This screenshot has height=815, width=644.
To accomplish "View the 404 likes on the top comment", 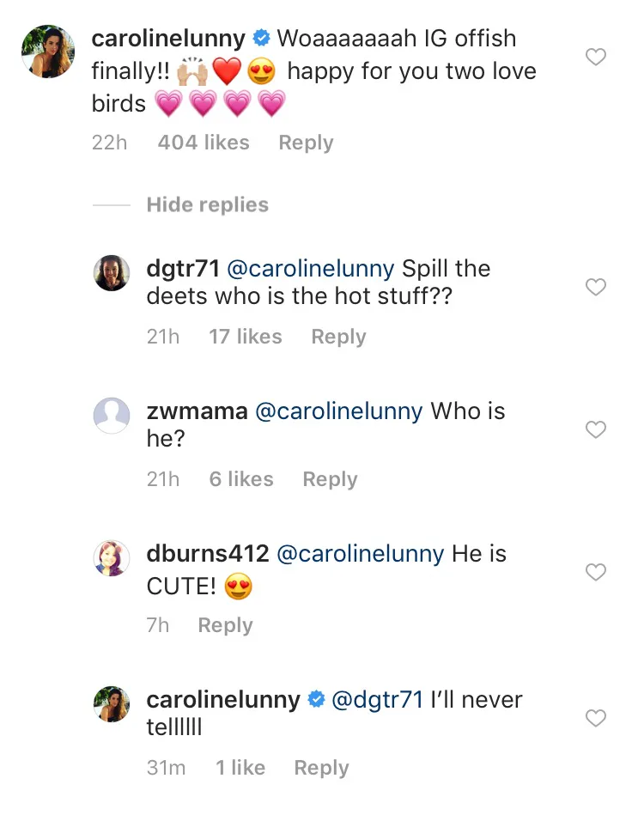I will click(x=203, y=143).
